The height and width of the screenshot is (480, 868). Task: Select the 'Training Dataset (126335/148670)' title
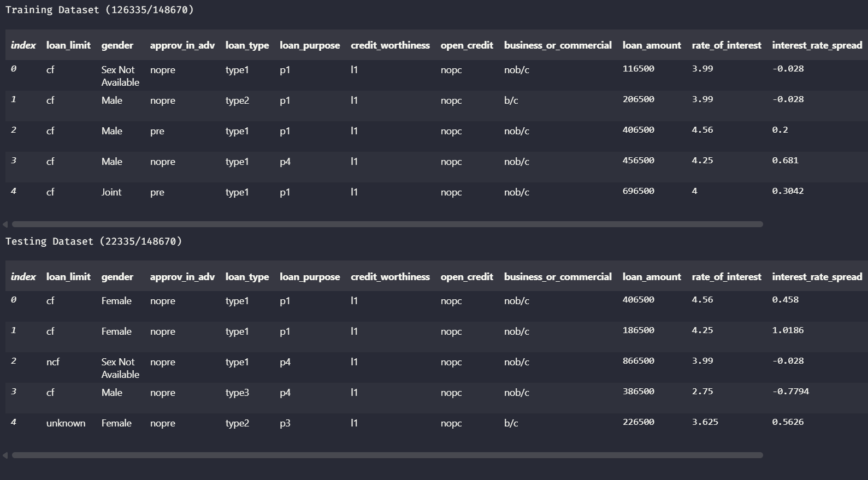click(99, 10)
